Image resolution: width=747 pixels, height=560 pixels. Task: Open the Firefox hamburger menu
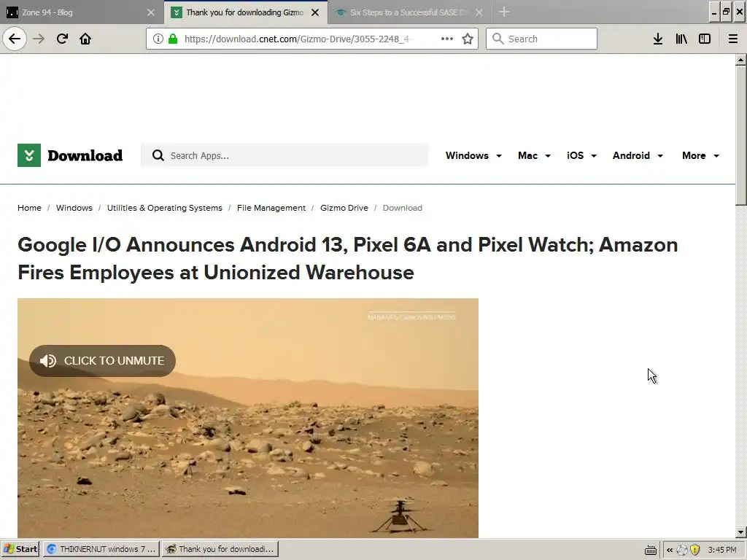(733, 39)
